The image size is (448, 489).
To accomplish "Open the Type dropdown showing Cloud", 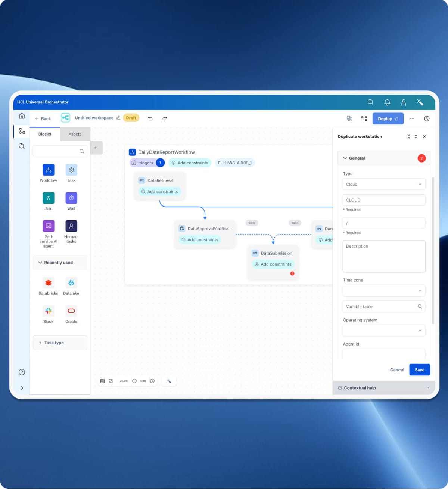I will tap(384, 184).
